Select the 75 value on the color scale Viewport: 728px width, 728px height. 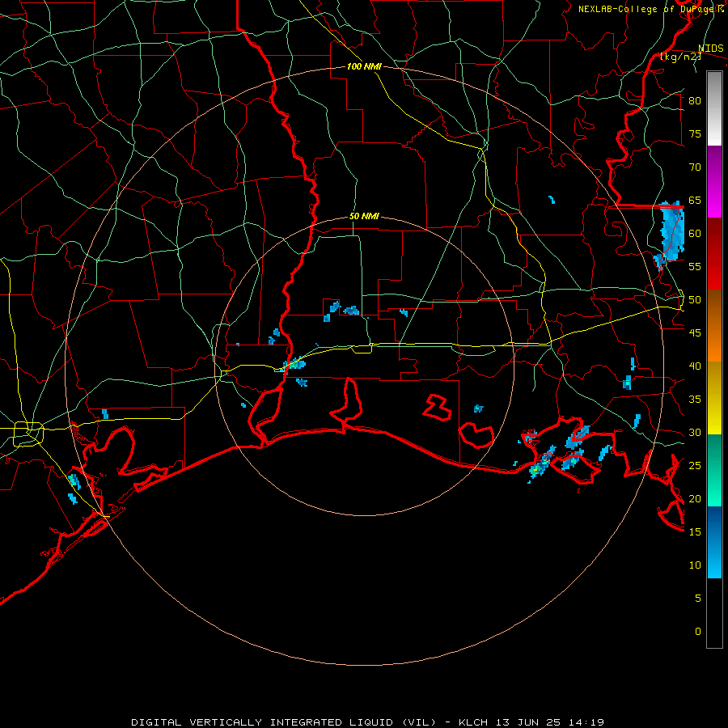tap(695, 133)
